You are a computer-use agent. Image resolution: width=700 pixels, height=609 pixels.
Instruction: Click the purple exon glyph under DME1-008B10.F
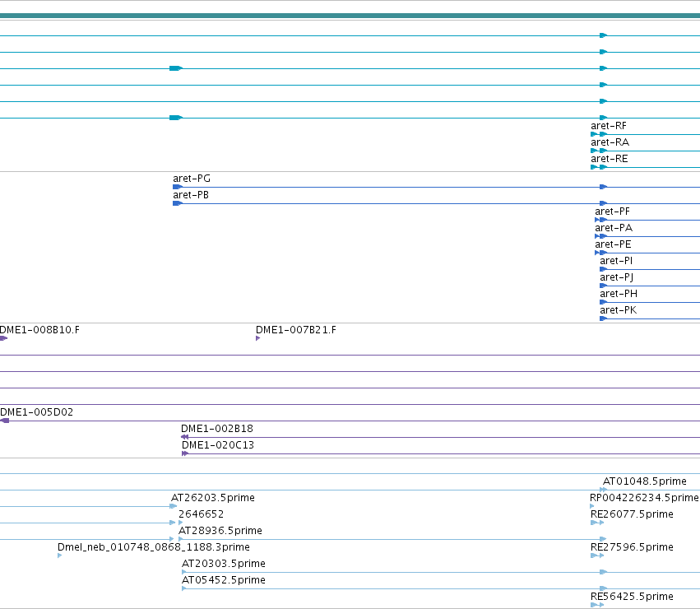(3, 338)
